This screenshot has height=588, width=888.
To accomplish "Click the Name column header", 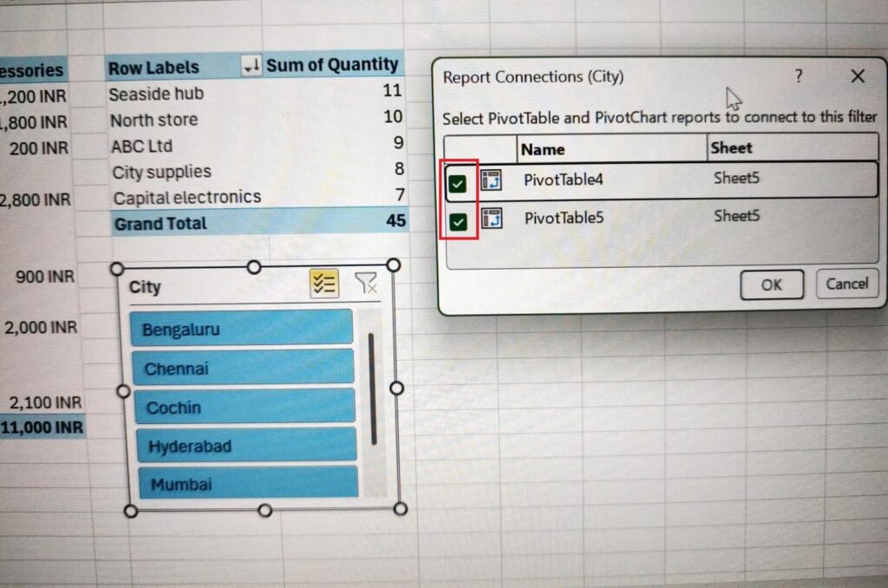I will tap(611, 149).
